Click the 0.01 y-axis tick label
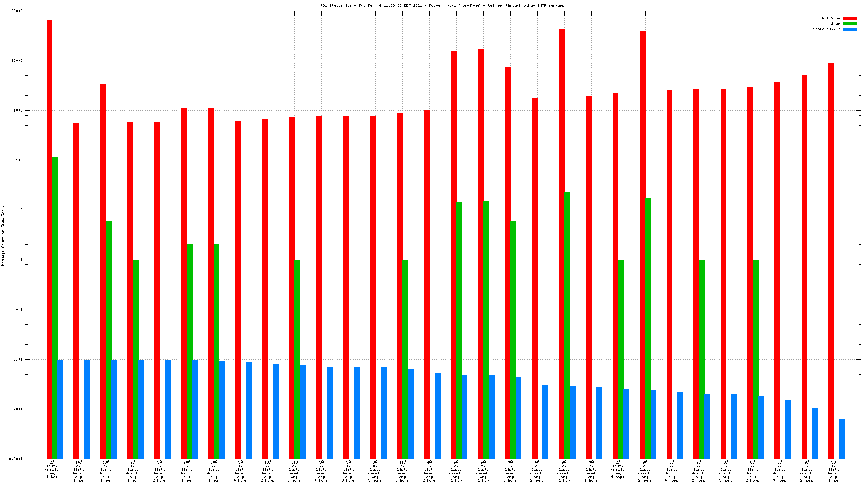The height and width of the screenshot is (488, 868). coord(18,359)
